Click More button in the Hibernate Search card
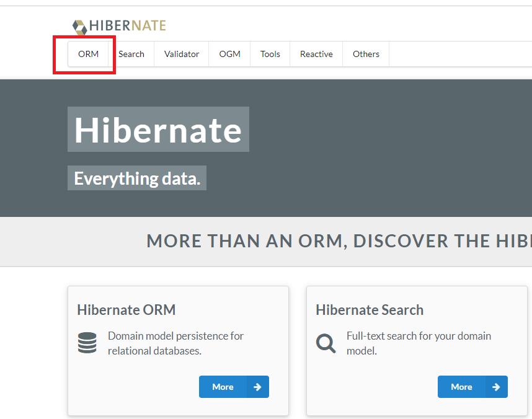Image resolution: width=532 pixels, height=419 pixels. (472, 387)
